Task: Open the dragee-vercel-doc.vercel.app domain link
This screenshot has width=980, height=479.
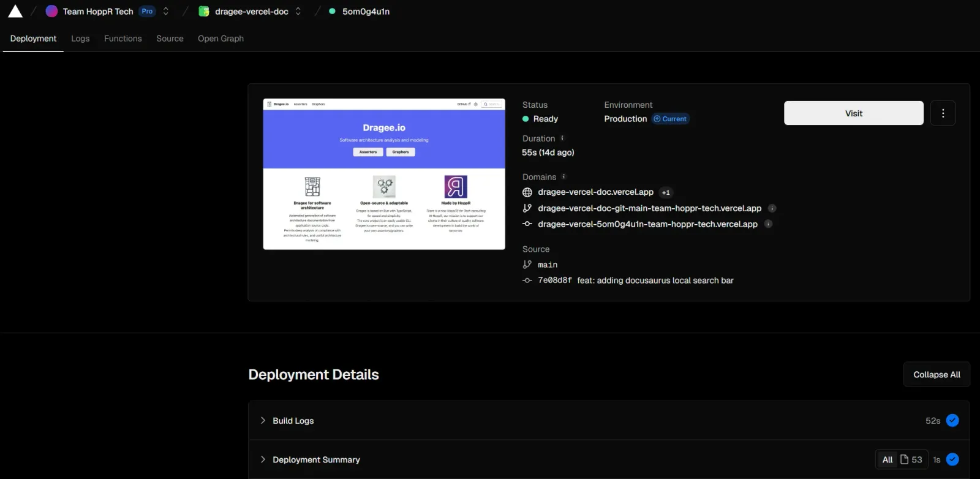Action: [595, 192]
